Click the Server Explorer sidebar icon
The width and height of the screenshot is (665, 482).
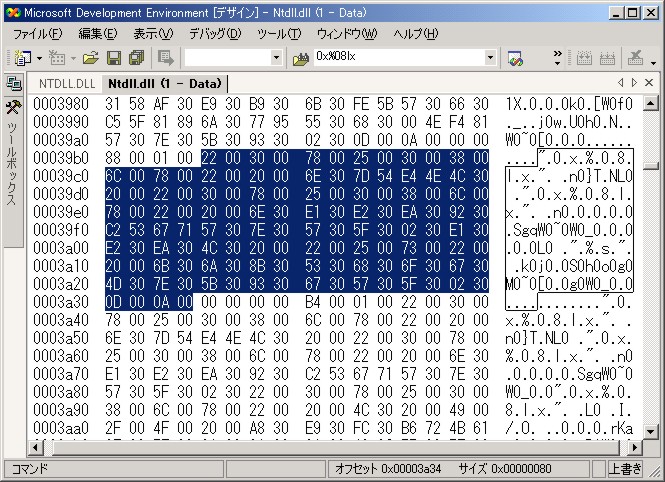coord(14,83)
